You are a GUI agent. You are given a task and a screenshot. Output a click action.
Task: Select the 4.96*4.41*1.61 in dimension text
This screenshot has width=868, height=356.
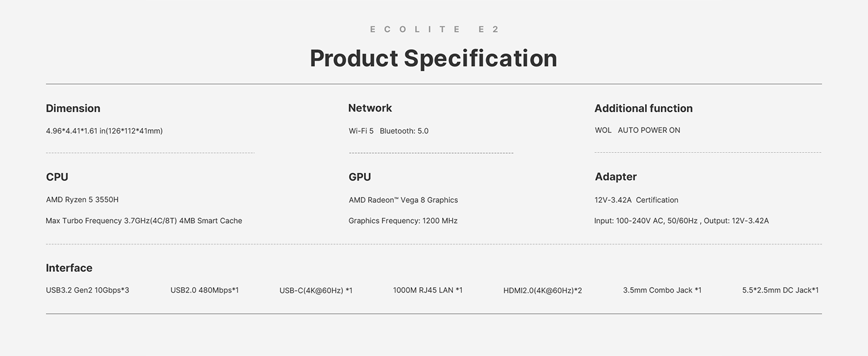(x=104, y=131)
